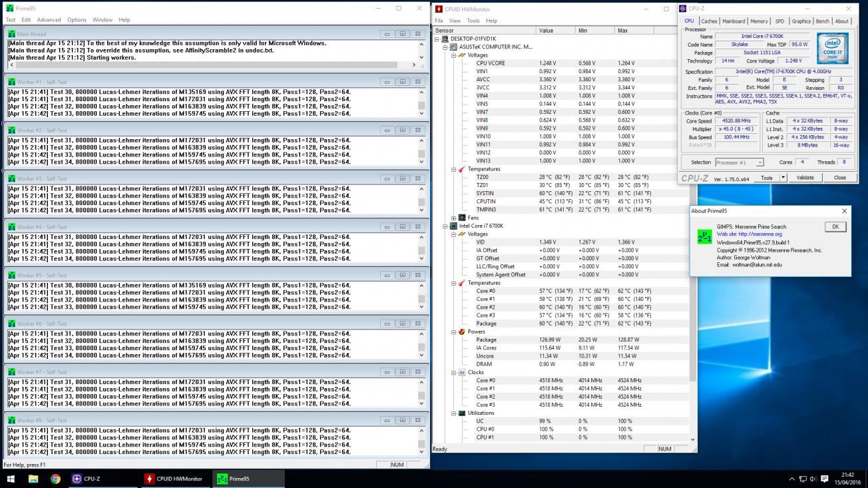The width and height of the screenshot is (868, 488).
Task: Click the Validate button in CPU-Z
Action: tap(805, 178)
